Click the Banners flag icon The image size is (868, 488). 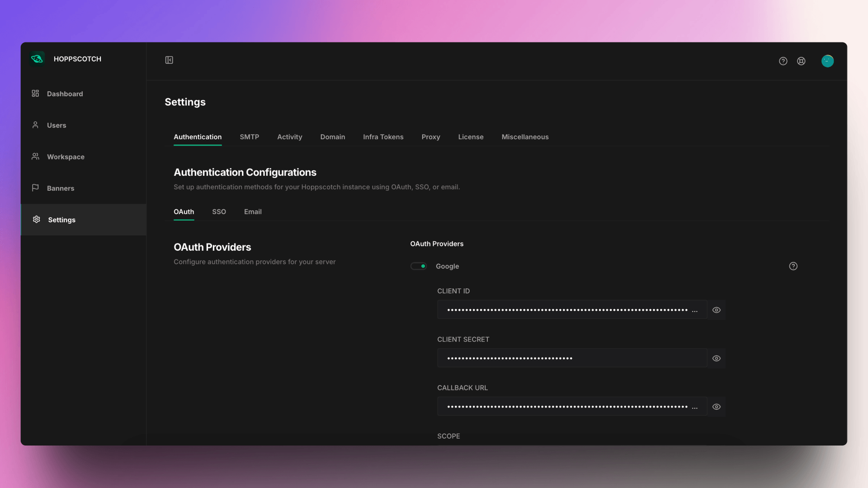point(35,188)
